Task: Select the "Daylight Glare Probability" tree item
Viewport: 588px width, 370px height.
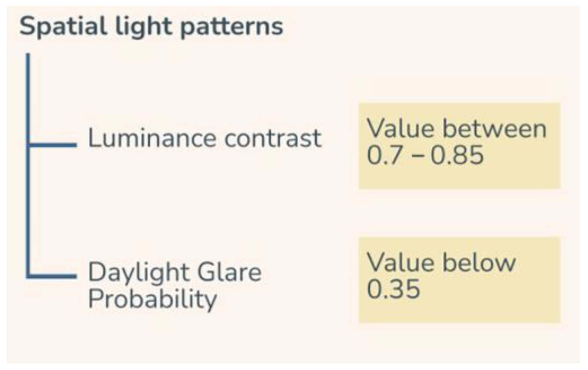Action: coord(175,285)
